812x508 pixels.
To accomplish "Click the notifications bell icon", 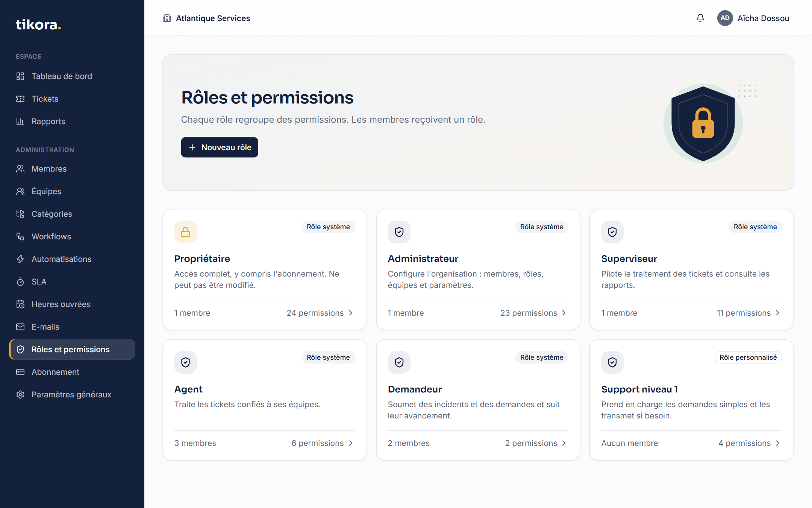I will coord(700,18).
